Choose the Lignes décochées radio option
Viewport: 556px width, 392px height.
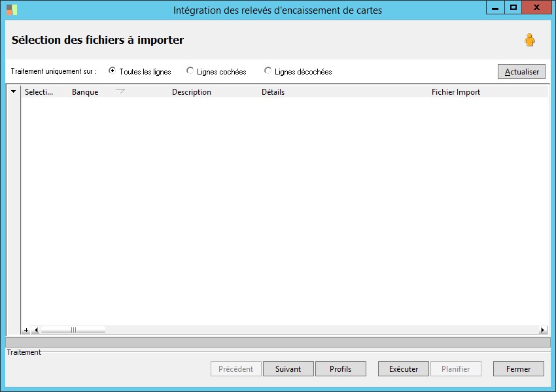[268, 71]
